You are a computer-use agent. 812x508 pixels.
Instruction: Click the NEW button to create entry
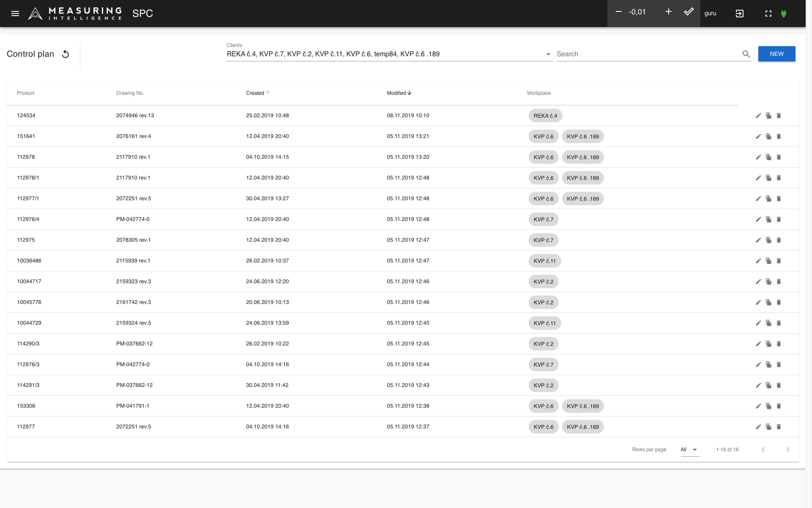[777, 53]
